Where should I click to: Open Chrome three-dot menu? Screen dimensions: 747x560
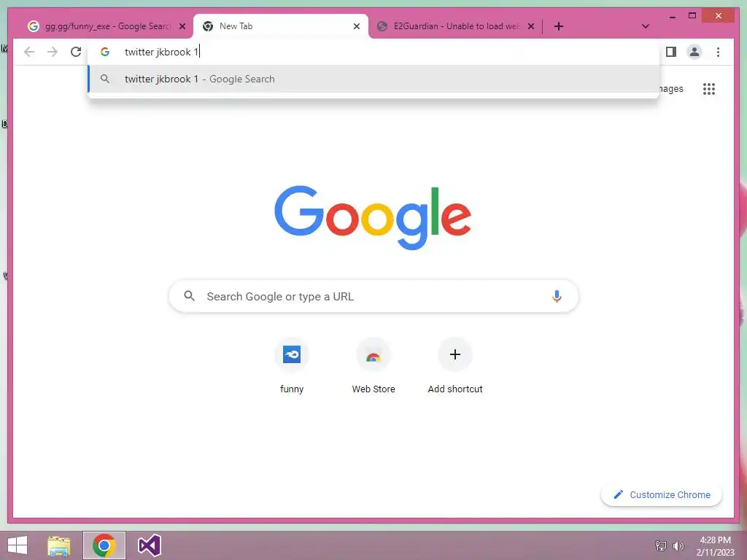tap(718, 52)
